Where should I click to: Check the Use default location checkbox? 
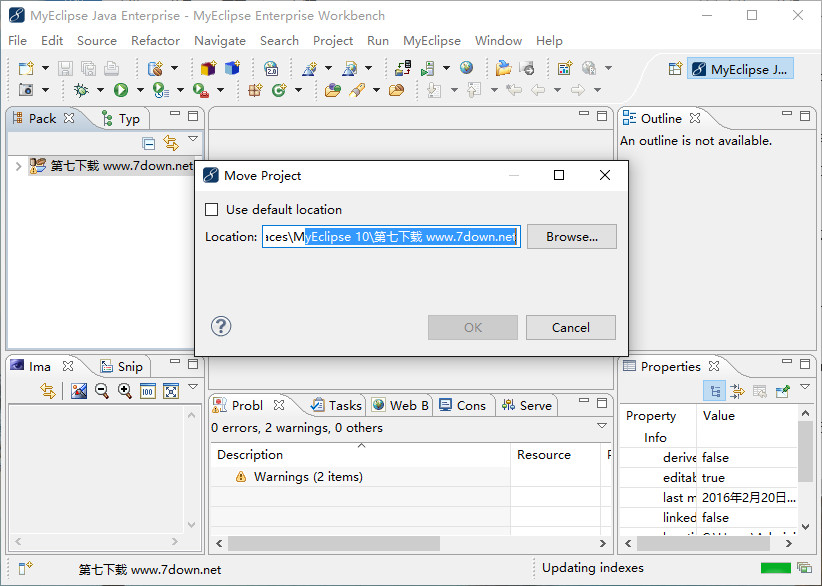click(x=211, y=210)
